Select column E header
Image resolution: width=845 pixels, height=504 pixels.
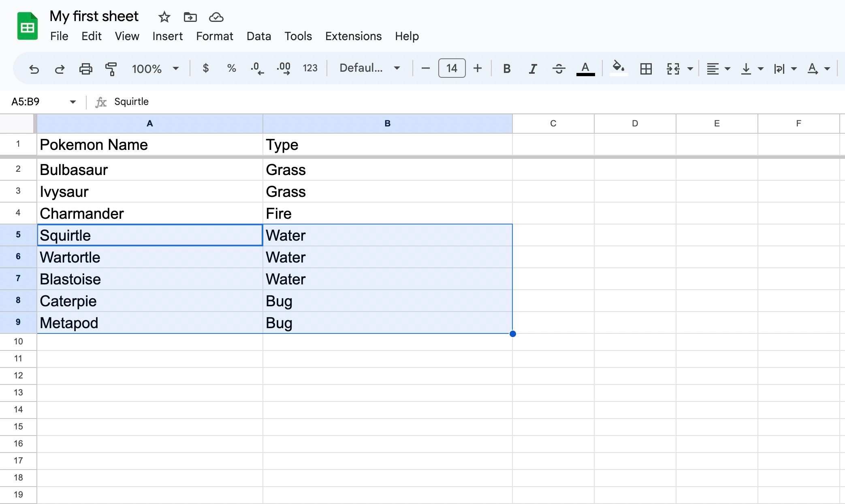click(717, 124)
